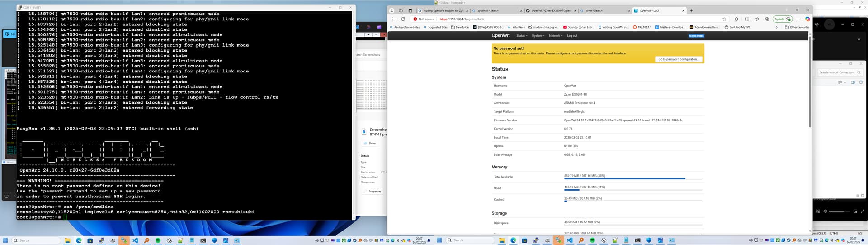Launch Copilot from Edge toolbar
868x245 pixels.
click(x=807, y=19)
